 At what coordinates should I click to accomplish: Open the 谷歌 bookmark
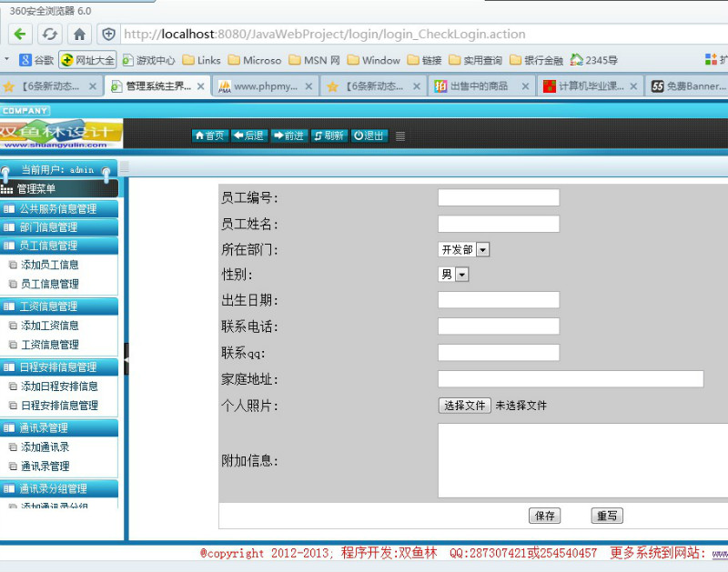[x=36, y=60]
